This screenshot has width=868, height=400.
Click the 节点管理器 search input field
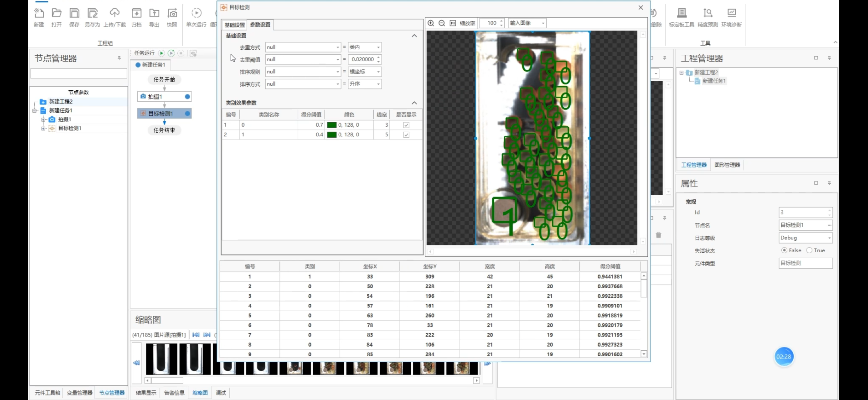tap(78, 73)
